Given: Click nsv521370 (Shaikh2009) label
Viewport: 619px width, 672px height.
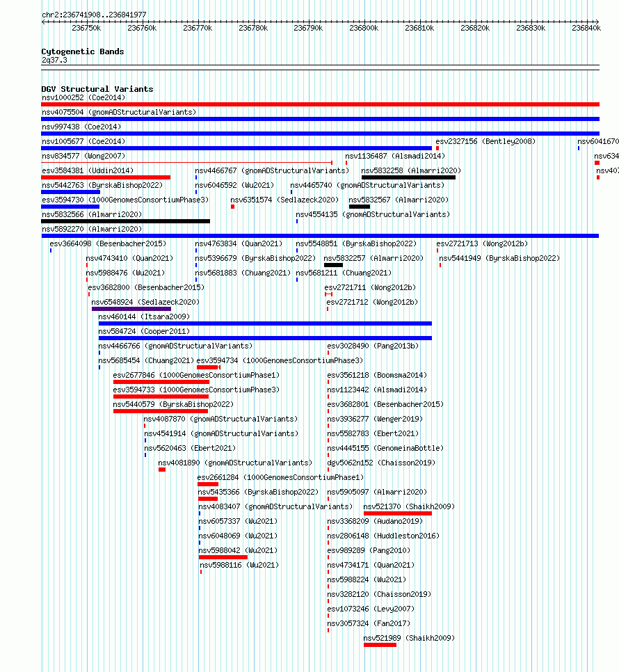Looking at the screenshot, I should tap(409, 506).
